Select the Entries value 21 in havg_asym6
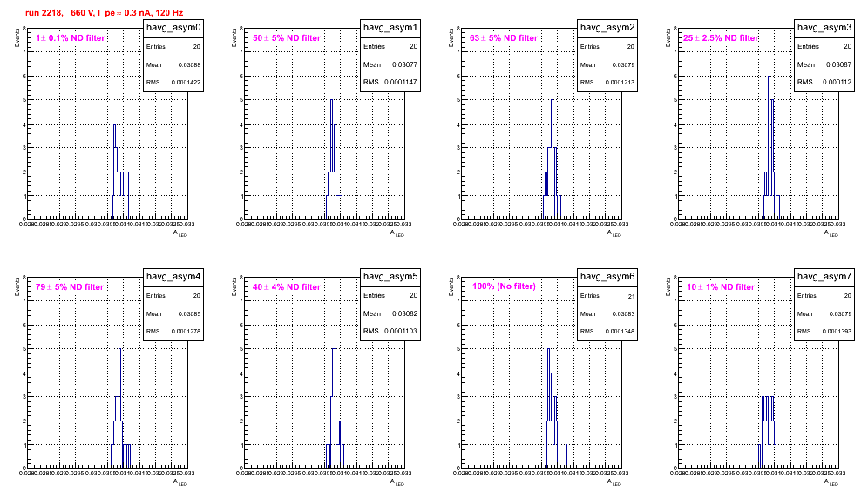The width and height of the screenshot is (868, 498). [632, 297]
